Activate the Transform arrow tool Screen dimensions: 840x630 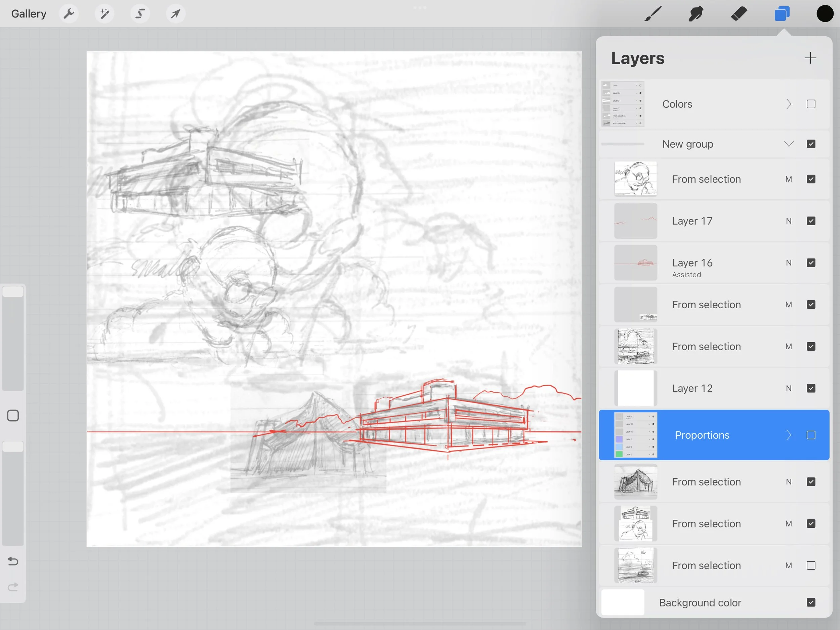click(x=175, y=13)
